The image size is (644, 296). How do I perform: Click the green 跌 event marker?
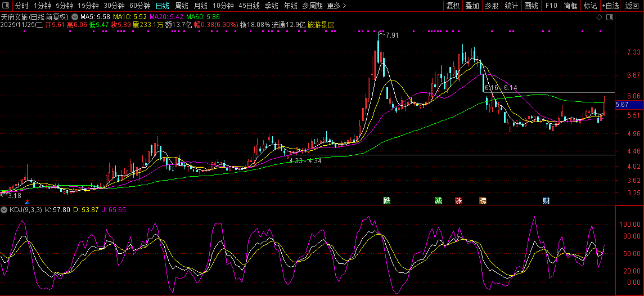[386, 201]
